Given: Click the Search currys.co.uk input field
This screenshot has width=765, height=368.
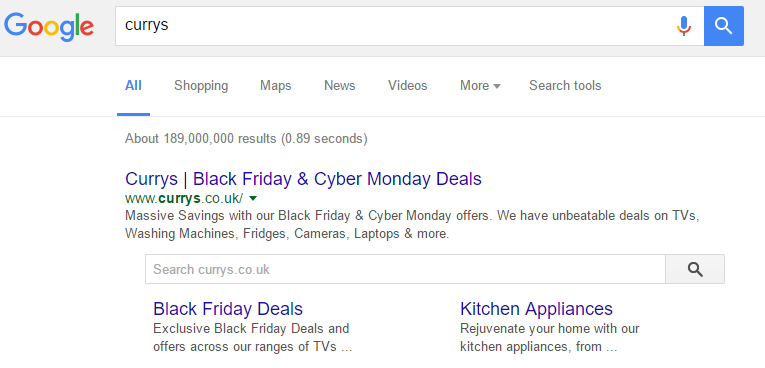Looking at the screenshot, I should (x=405, y=269).
